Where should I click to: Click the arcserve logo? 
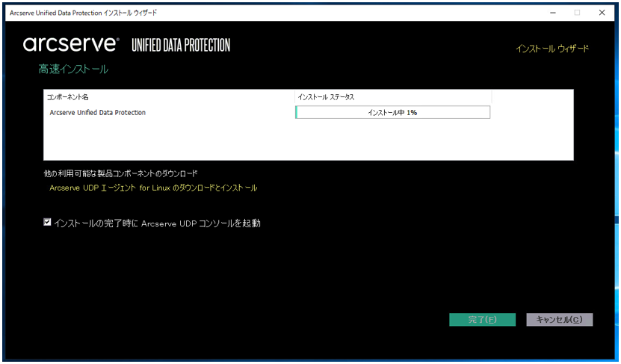(71, 44)
